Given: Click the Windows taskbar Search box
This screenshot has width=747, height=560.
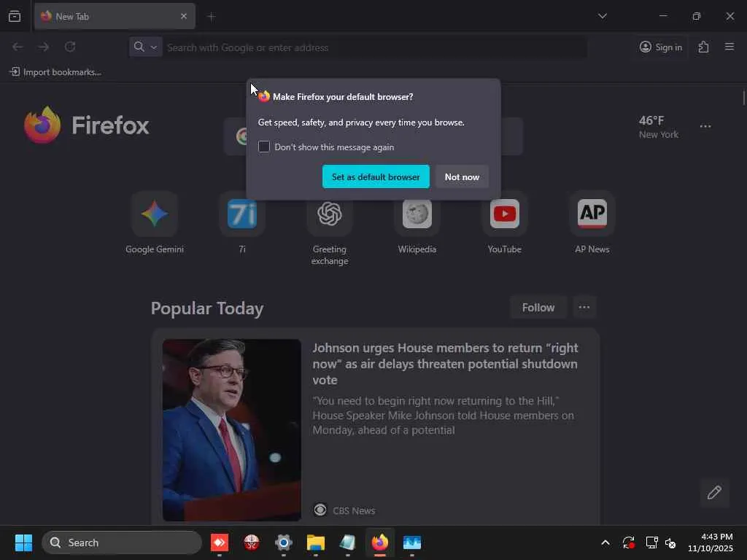Looking at the screenshot, I should pos(122,542).
